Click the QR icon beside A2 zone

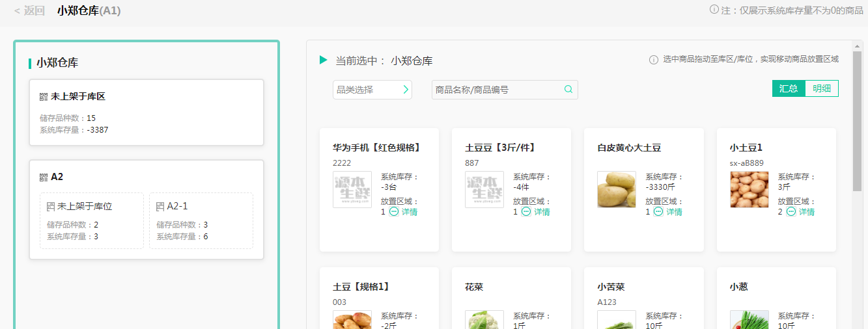[x=44, y=177]
